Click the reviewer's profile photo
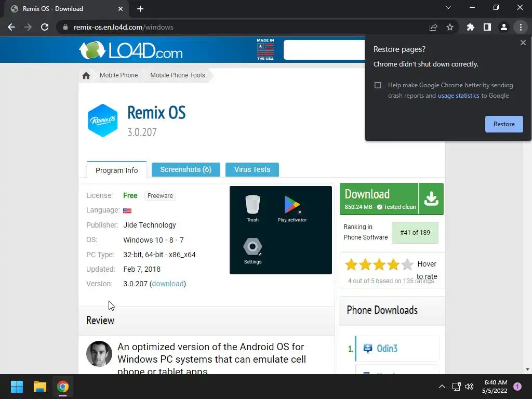Viewport: 532px width, 399px height. [x=99, y=354]
